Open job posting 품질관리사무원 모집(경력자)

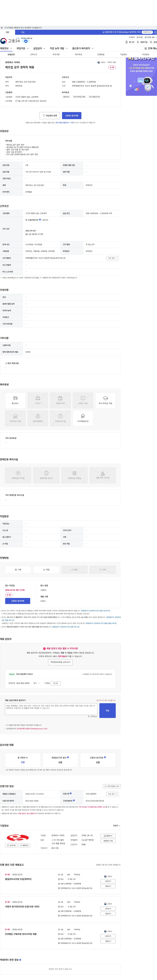18,879
